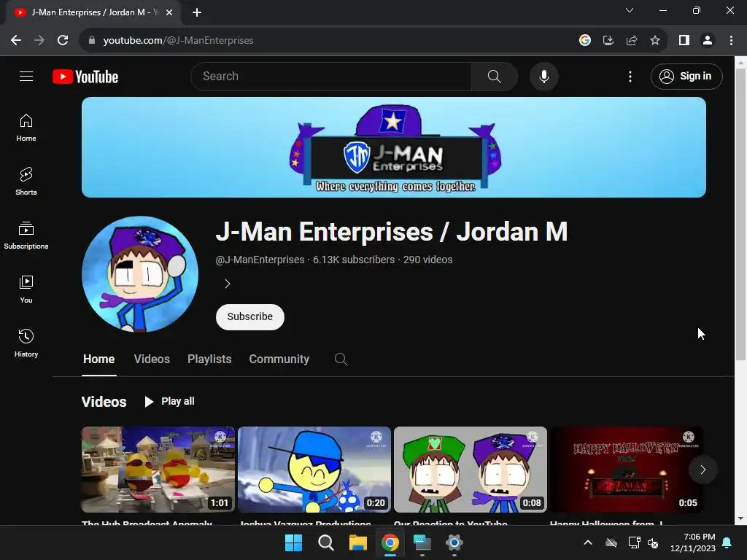747x560 pixels.
Task: Click the page vertical scrollbar
Action: (741, 214)
